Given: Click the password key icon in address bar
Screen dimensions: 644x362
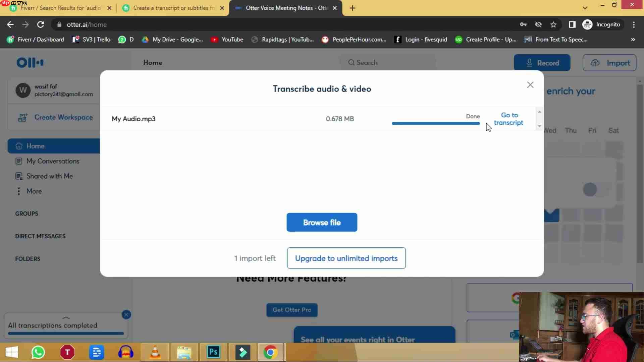Looking at the screenshot, I should click(523, 24).
